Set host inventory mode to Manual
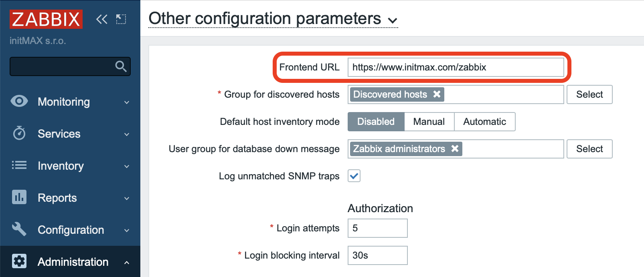The image size is (644, 277). pos(429,122)
